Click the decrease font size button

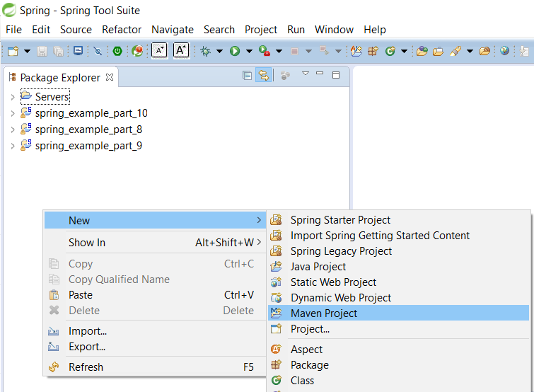pos(159,51)
